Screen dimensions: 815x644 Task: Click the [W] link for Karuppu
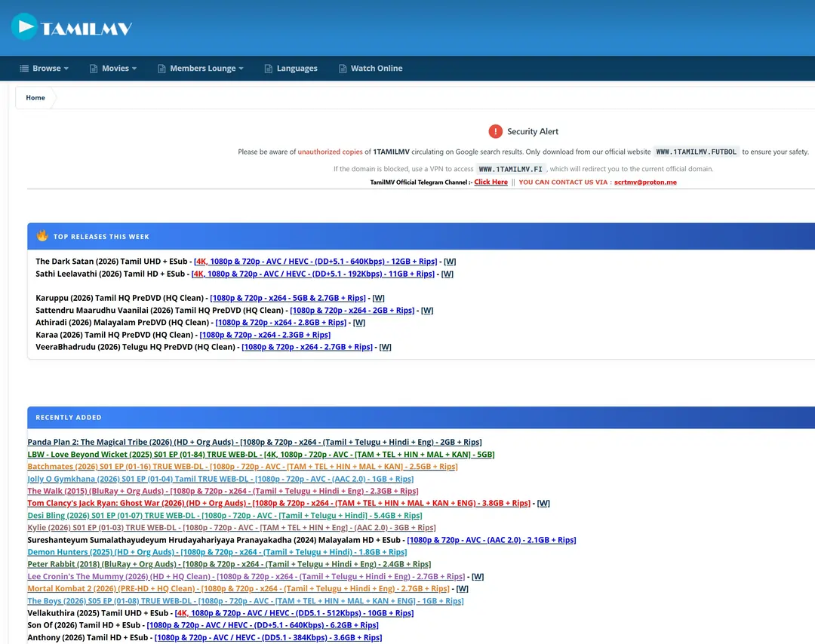coord(378,298)
